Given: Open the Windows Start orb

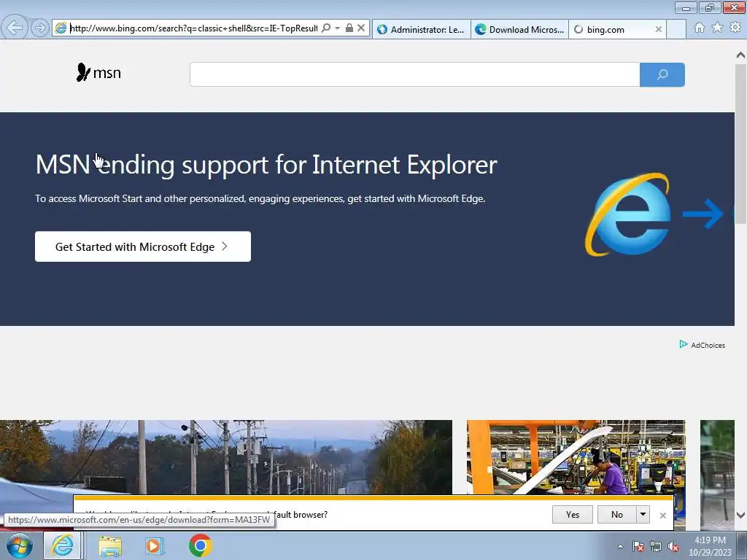Looking at the screenshot, I should pos(20,545).
